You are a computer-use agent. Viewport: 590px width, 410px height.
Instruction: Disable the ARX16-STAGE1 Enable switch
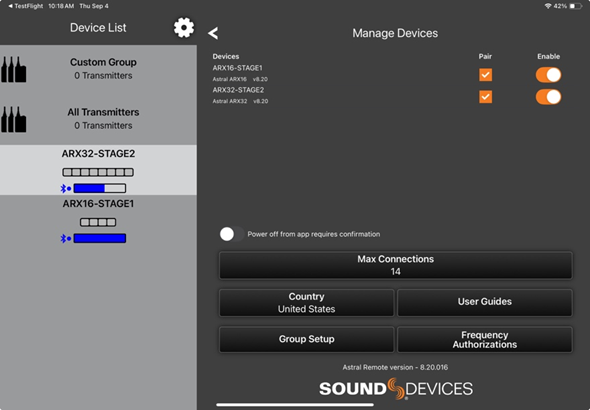[x=548, y=75]
